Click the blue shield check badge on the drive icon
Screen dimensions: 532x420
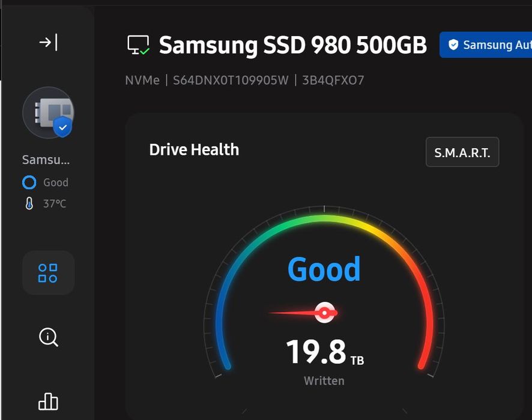click(63, 127)
